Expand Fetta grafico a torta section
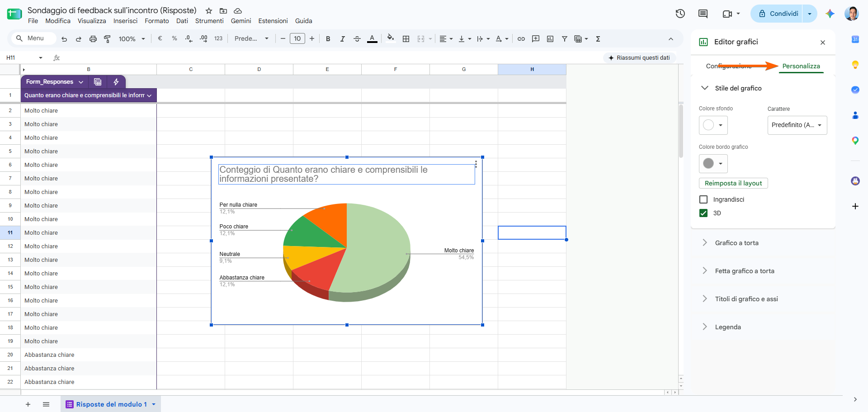Image resolution: width=868 pixels, height=412 pixels. point(705,271)
